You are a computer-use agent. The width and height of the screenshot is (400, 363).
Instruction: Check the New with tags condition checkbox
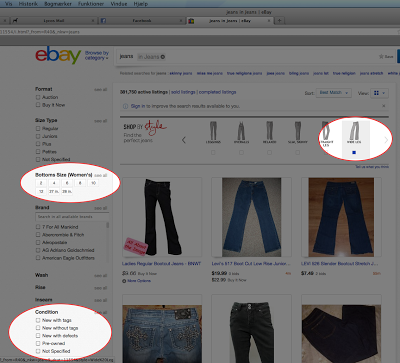point(38,320)
